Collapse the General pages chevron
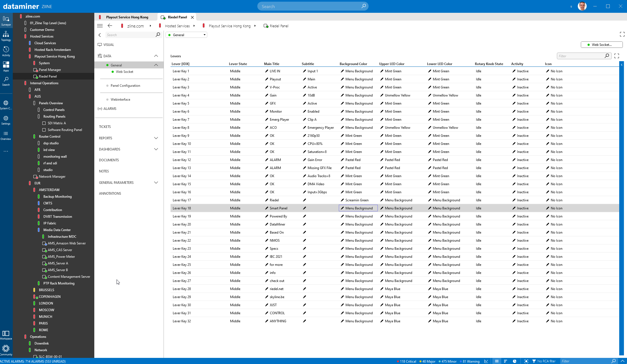This screenshot has height=364, width=627. [156, 65]
